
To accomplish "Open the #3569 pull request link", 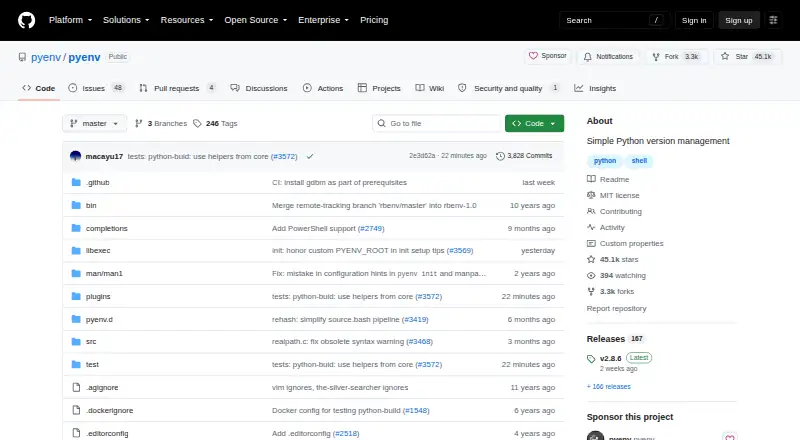I will (x=460, y=251).
